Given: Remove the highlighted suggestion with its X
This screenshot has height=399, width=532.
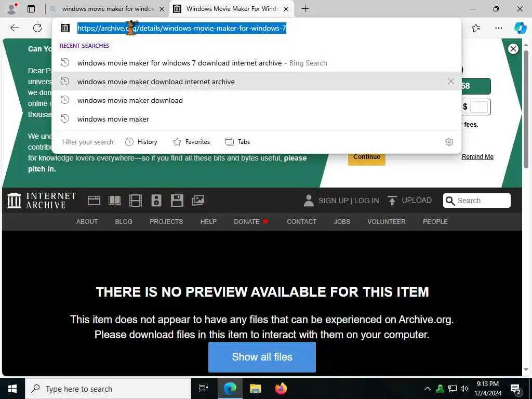Looking at the screenshot, I should (x=450, y=81).
